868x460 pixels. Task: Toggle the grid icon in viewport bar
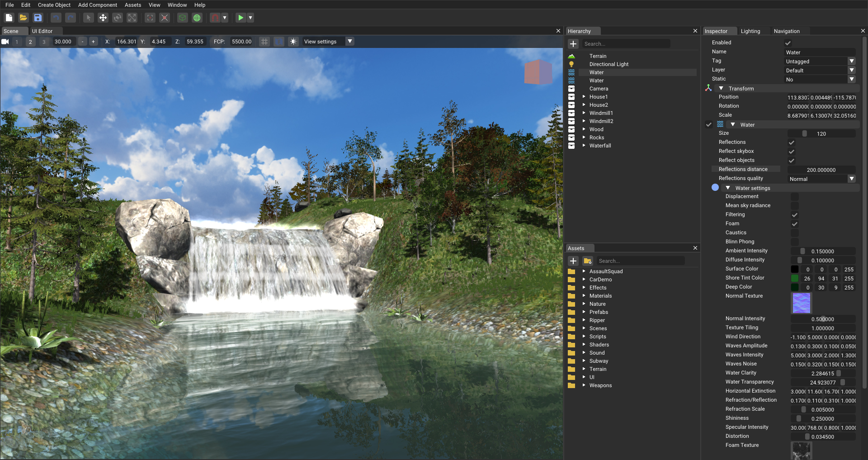tap(264, 42)
